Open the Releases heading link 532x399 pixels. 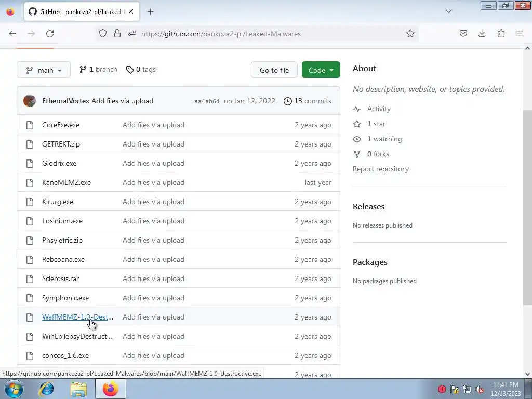point(369,207)
